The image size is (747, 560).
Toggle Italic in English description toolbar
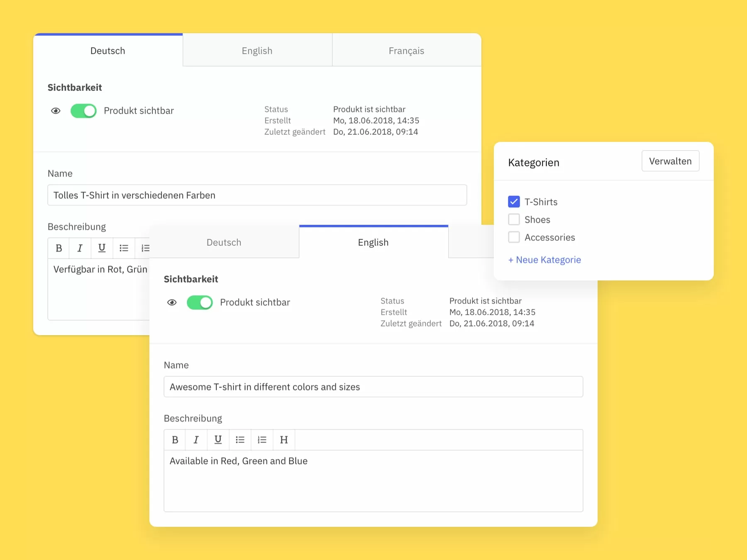pos(196,440)
